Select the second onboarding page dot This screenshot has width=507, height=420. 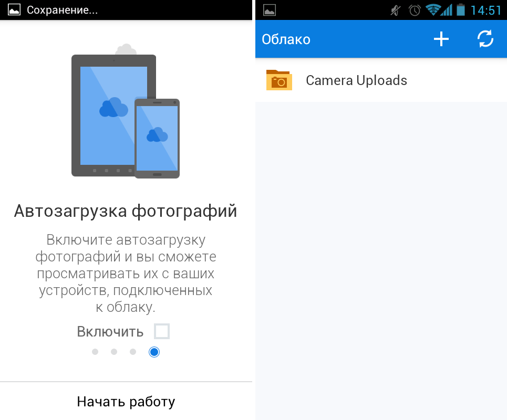pos(114,352)
